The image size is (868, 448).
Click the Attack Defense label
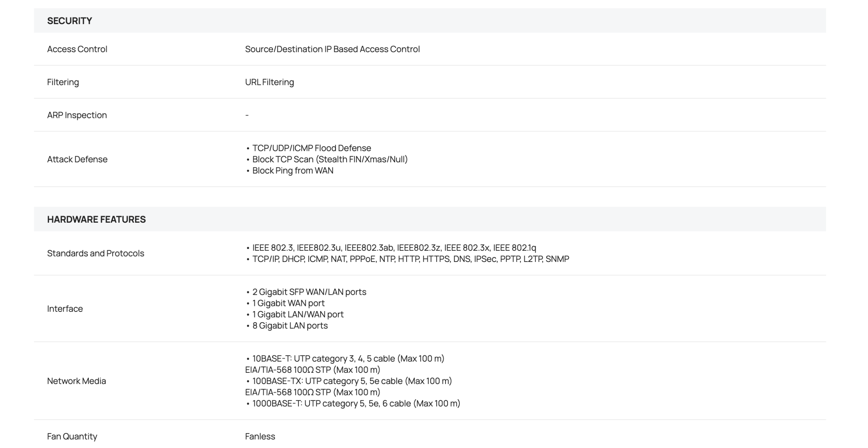pos(77,159)
